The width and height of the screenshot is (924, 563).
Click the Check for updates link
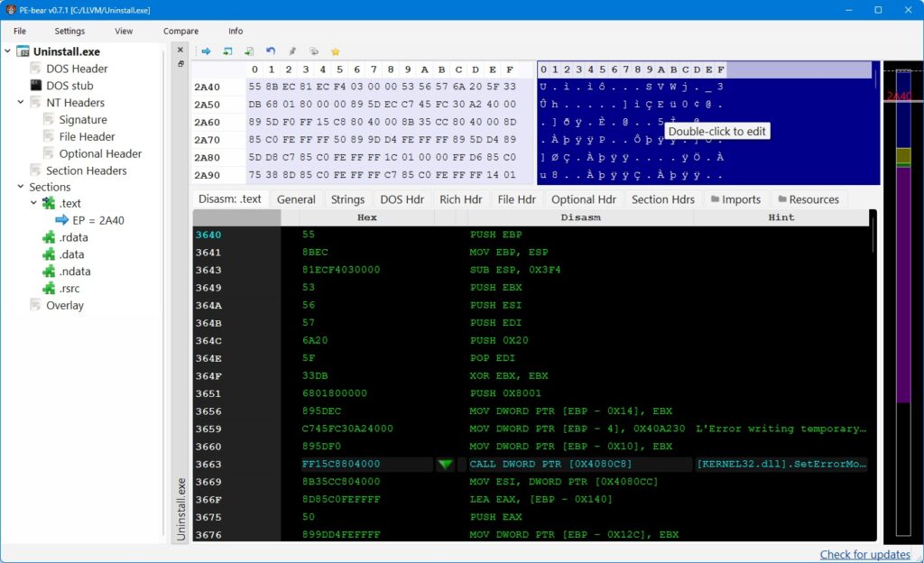click(864, 554)
